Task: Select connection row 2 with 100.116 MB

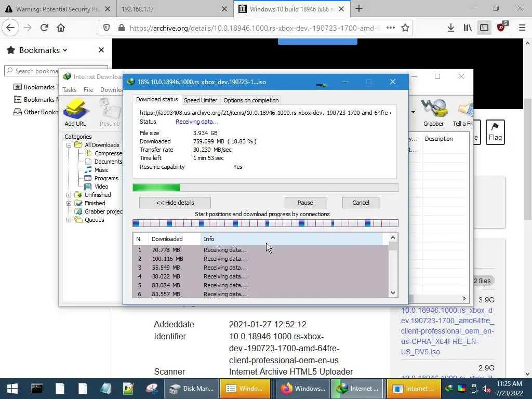Action: (261, 259)
